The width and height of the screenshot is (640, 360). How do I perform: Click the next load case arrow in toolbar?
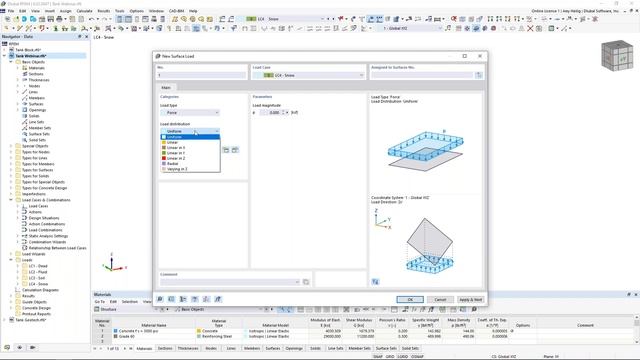click(x=333, y=19)
